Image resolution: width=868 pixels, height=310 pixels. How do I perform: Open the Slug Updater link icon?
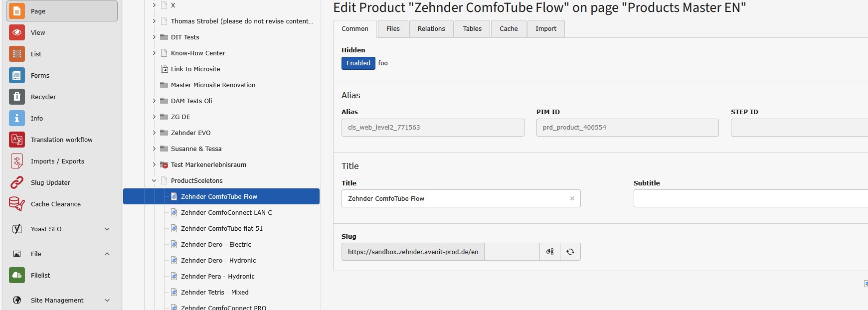pyautogui.click(x=17, y=182)
